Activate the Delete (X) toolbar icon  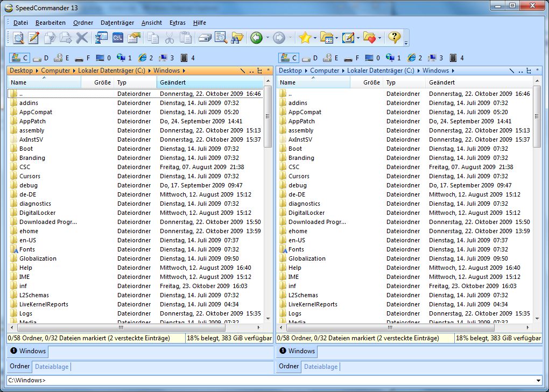click(81, 38)
